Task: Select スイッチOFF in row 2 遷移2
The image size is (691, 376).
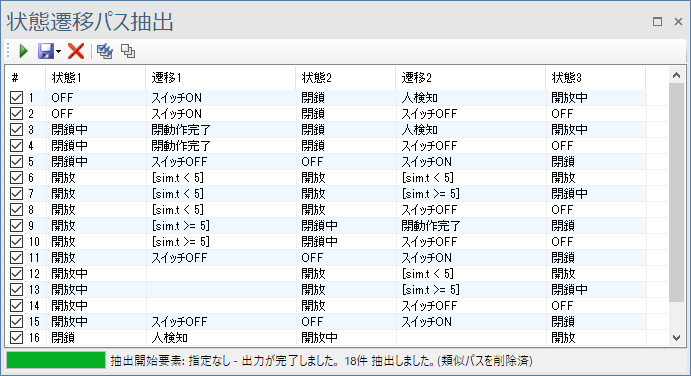Action: (429, 114)
